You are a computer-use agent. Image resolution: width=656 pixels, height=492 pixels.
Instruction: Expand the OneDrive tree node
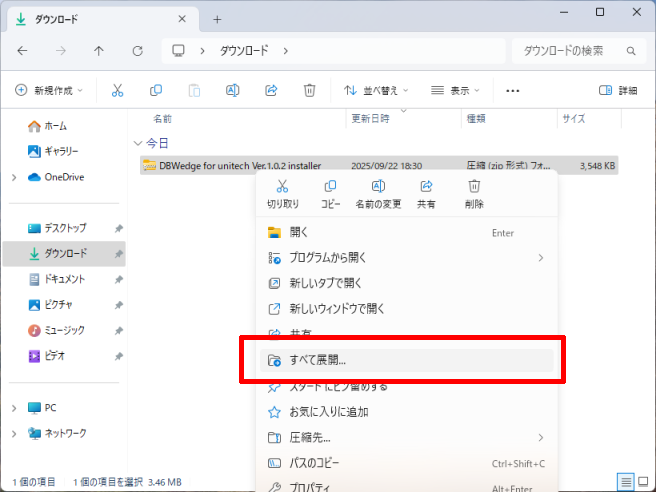click(x=13, y=177)
